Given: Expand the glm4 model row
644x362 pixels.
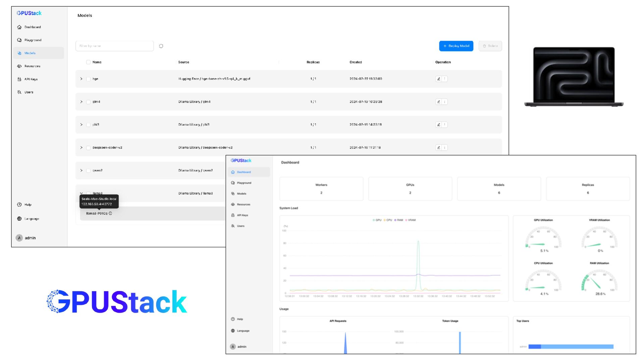Looking at the screenshot, I should [81, 102].
